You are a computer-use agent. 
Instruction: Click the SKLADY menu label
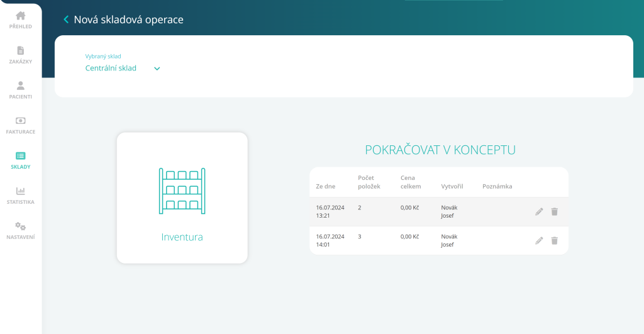[21, 167]
